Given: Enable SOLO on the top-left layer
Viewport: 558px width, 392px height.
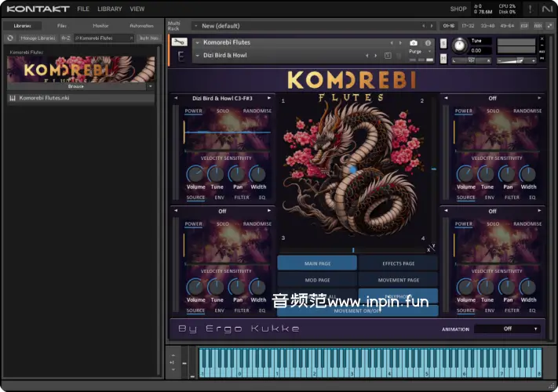Looking at the screenshot, I should pyautogui.click(x=223, y=111).
